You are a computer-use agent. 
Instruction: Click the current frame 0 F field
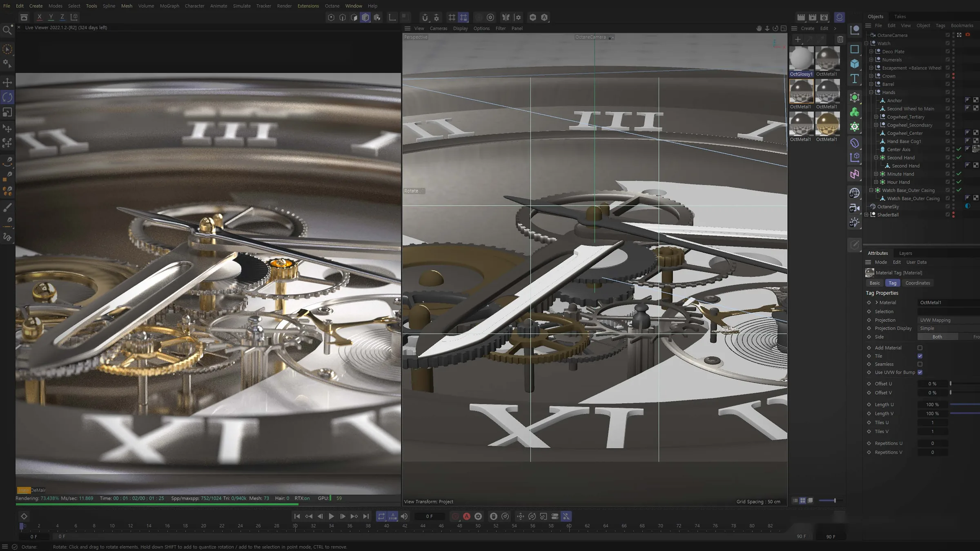click(x=429, y=516)
